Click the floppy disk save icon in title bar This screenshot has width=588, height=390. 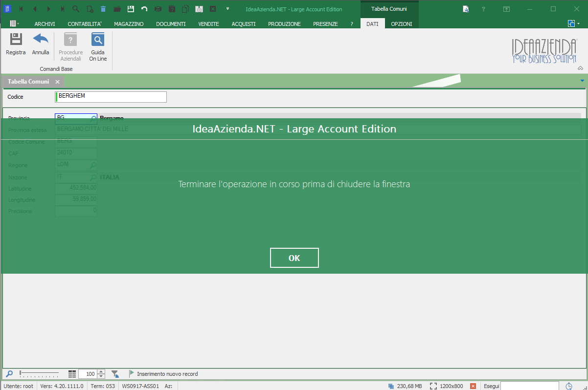tap(131, 9)
